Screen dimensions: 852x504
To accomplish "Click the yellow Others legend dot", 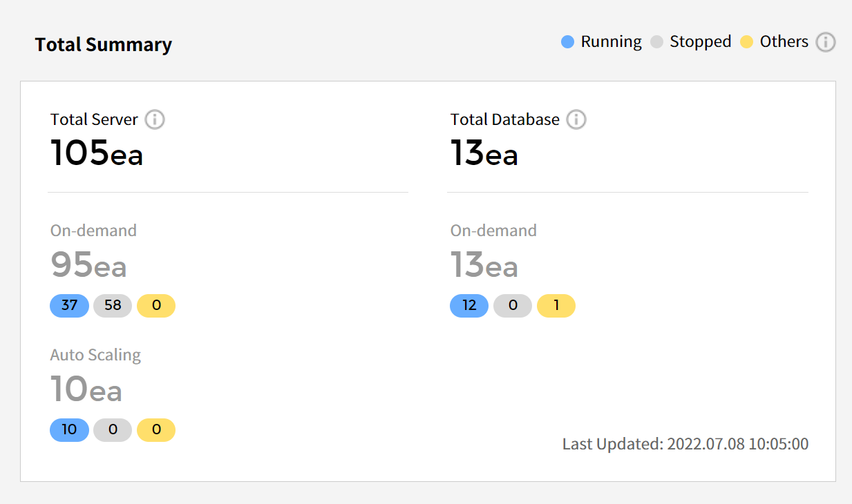I will (746, 42).
